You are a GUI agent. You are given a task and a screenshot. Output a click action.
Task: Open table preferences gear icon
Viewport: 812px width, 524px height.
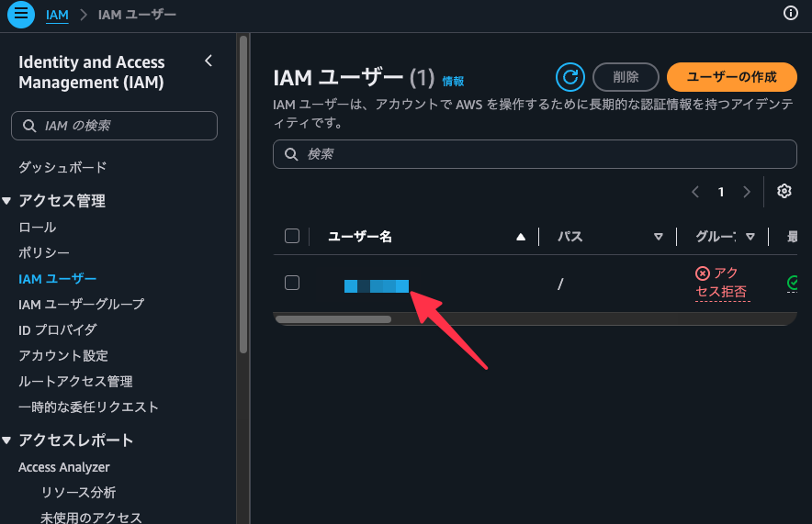pyautogui.click(x=784, y=191)
